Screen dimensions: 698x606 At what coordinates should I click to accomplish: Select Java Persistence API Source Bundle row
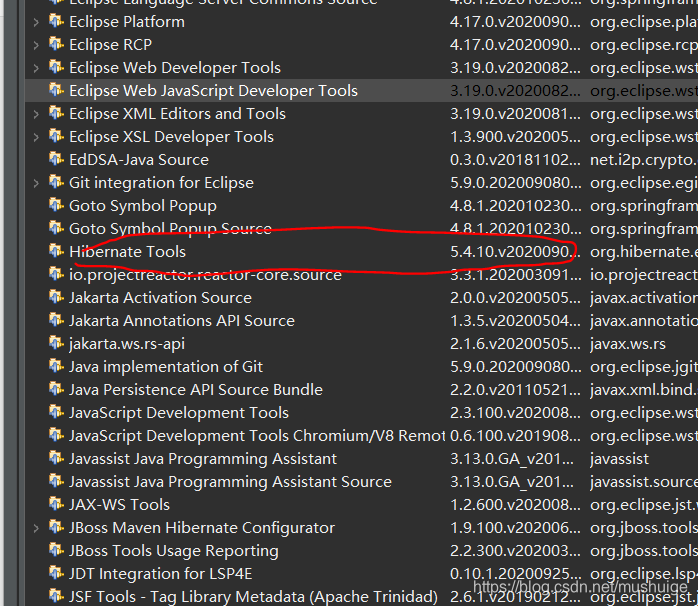coord(361,390)
